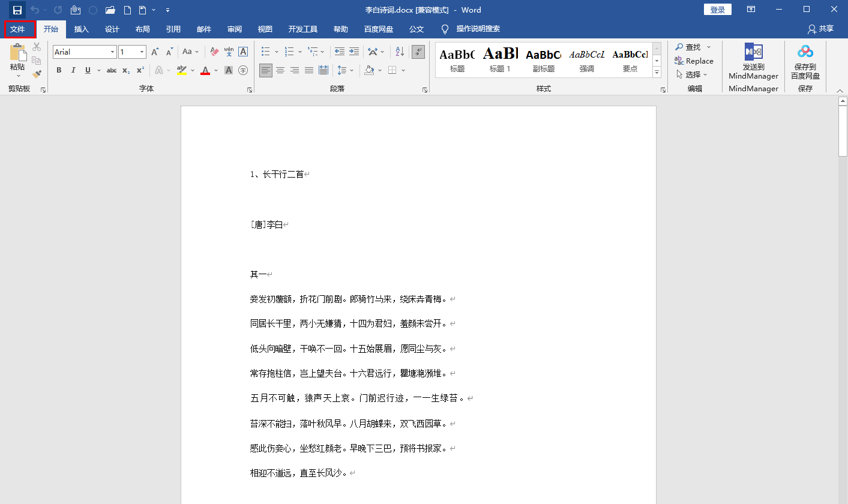This screenshot has height=504, width=848.
Task: Click the Save icon in title bar
Action: (x=17, y=10)
